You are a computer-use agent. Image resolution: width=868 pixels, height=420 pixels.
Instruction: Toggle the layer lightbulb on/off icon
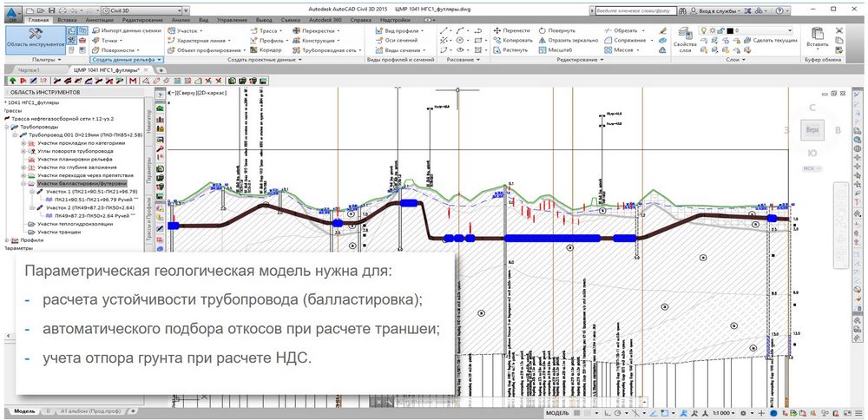704,30
